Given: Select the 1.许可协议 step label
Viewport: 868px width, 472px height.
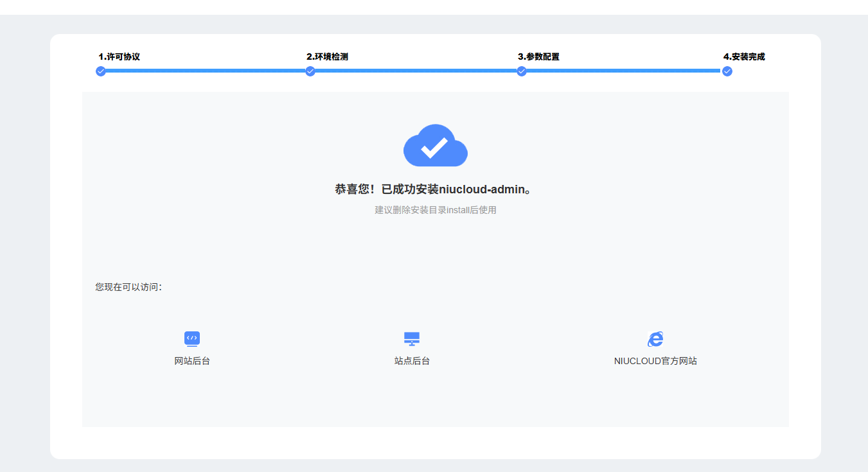Looking at the screenshot, I should click(119, 57).
